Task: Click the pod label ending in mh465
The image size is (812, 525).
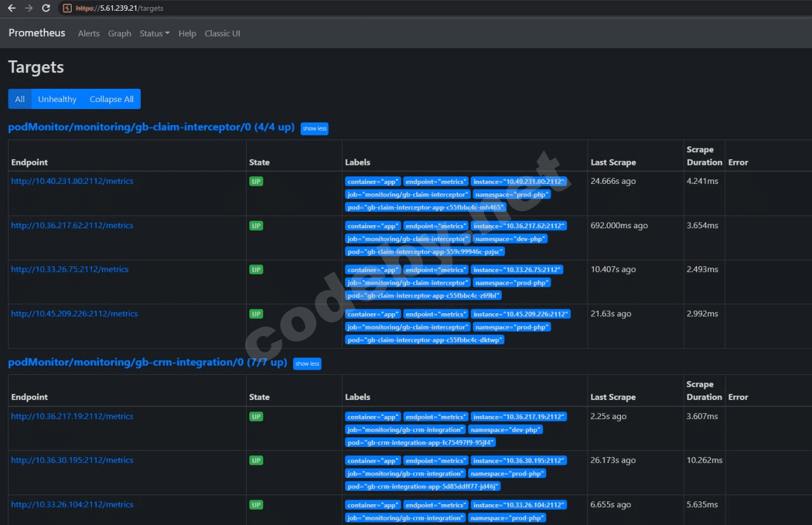Action: [x=425, y=207]
